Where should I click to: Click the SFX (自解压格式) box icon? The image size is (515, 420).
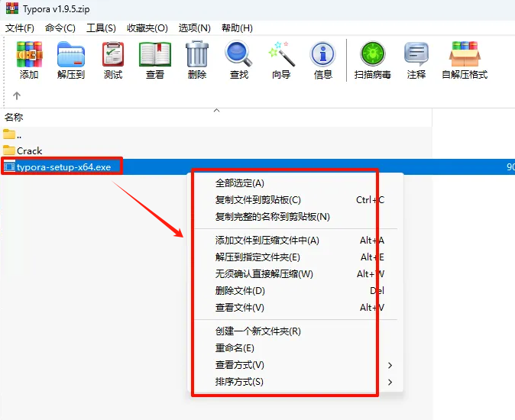[x=465, y=54]
